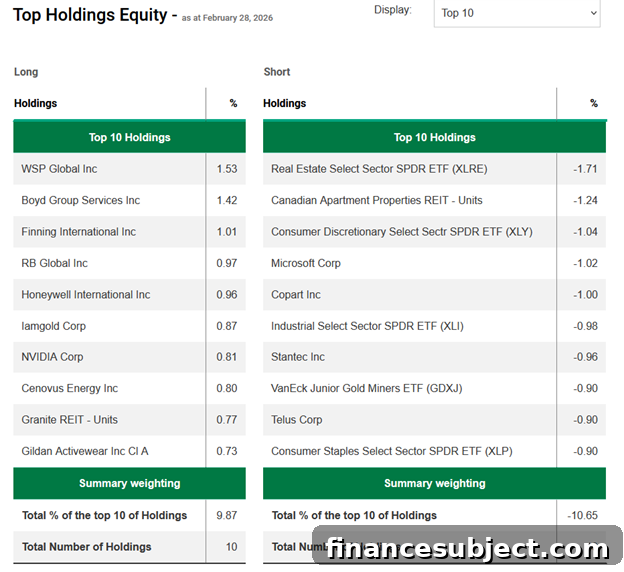Click the Copart Inc short holding
624x572 pixels.
[296, 295]
